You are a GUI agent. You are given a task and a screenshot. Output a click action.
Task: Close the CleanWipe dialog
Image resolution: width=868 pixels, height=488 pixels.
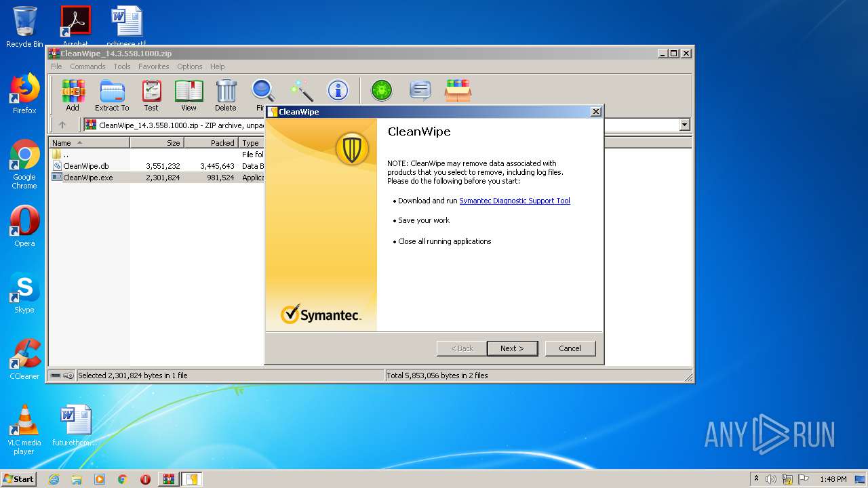[x=595, y=112]
